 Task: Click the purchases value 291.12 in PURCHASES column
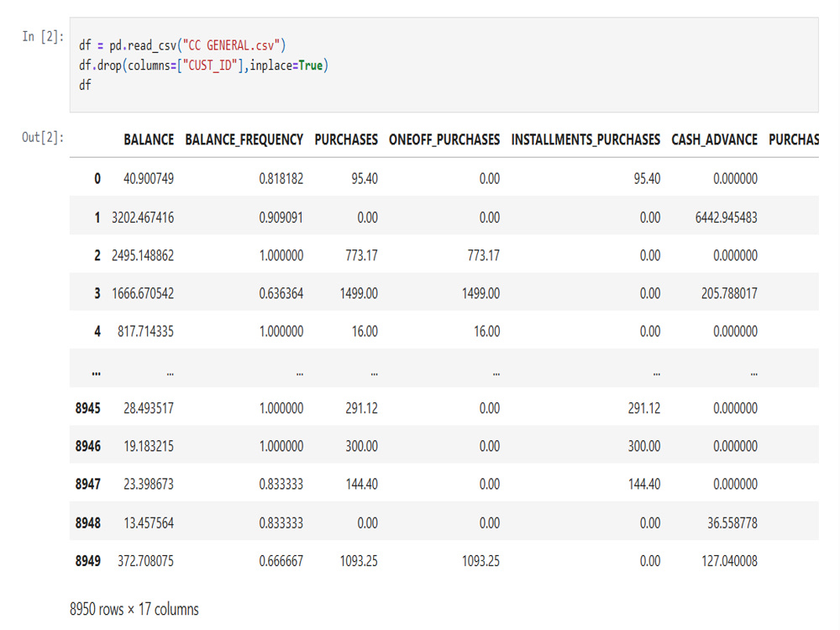click(x=361, y=408)
